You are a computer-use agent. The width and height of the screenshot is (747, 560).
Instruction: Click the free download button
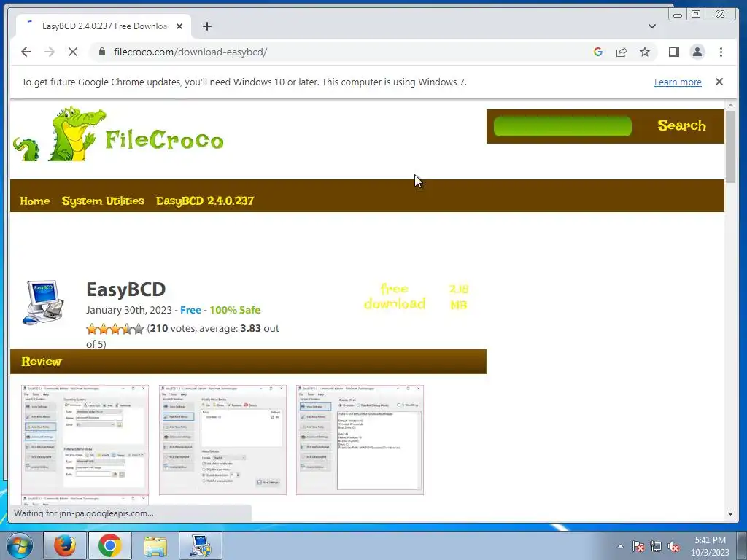395,296
